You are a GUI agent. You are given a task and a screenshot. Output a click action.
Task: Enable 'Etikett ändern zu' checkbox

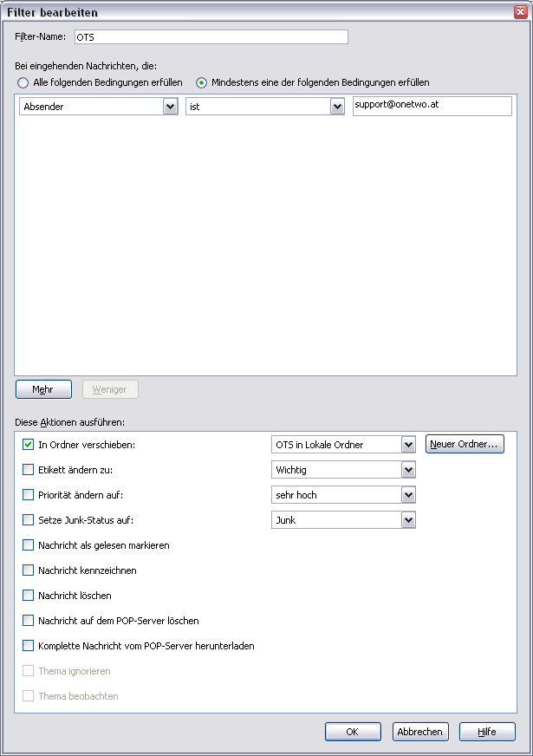pos(28,470)
